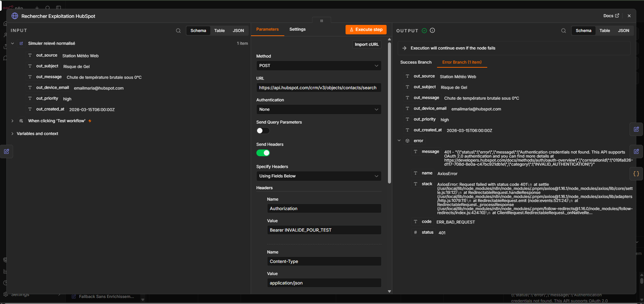Toggle Send Headers switch off

point(263,153)
